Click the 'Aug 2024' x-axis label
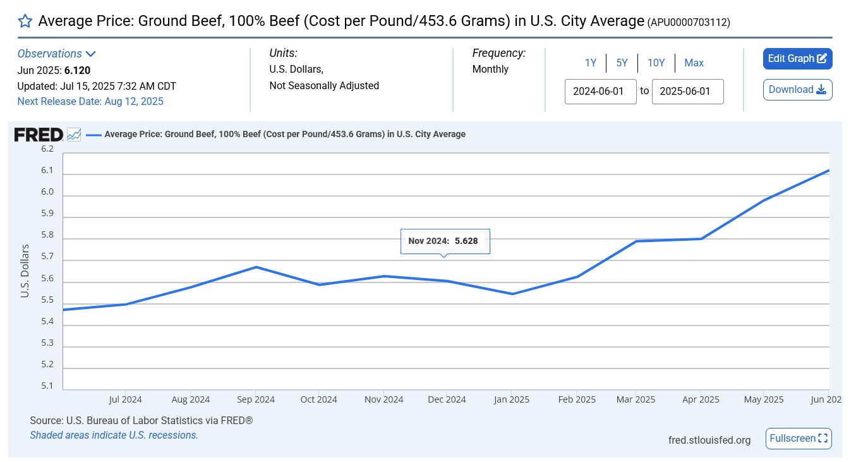868x462 pixels. click(190, 399)
